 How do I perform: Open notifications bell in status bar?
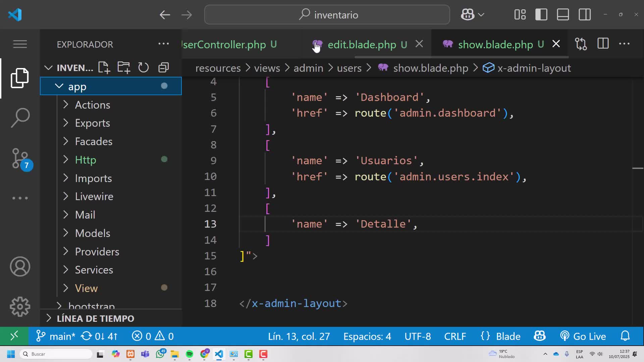(625, 336)
